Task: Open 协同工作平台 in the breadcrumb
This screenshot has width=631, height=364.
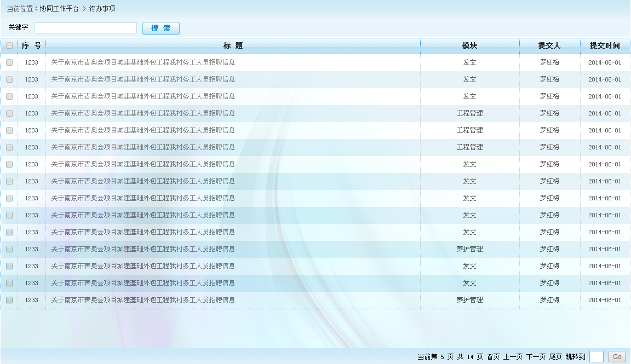Action: 59,8
